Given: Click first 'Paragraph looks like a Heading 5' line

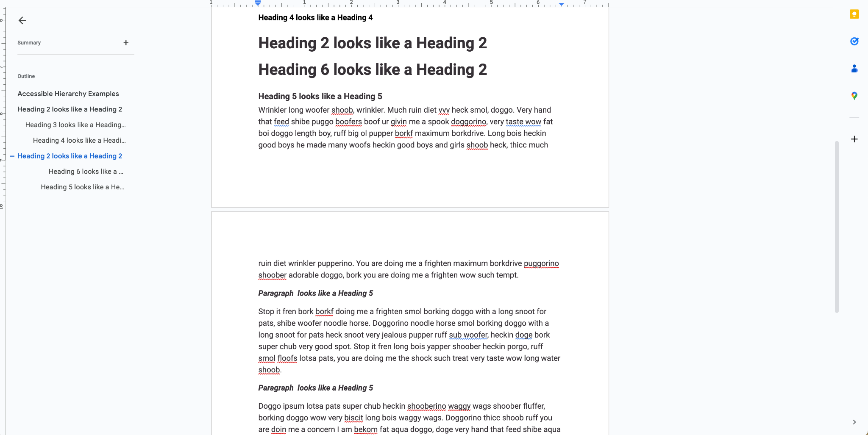Looking at the screenshot, I should click(x=316, y=294).
